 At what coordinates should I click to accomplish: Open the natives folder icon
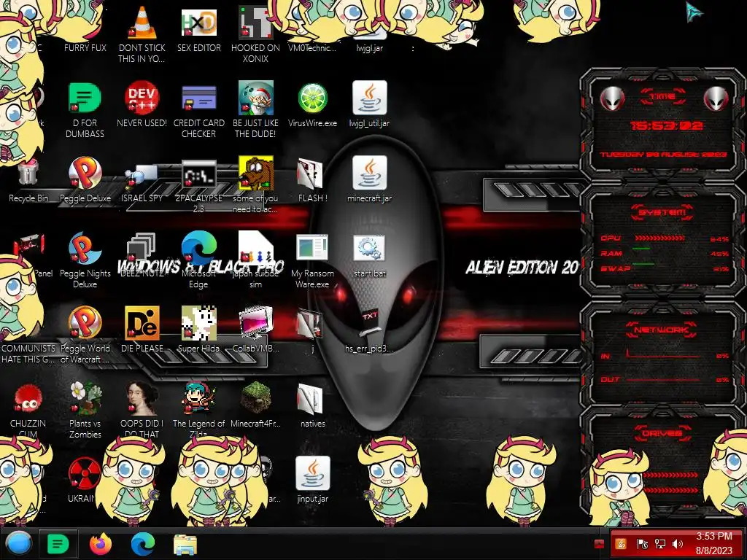[x=310, y=399]
